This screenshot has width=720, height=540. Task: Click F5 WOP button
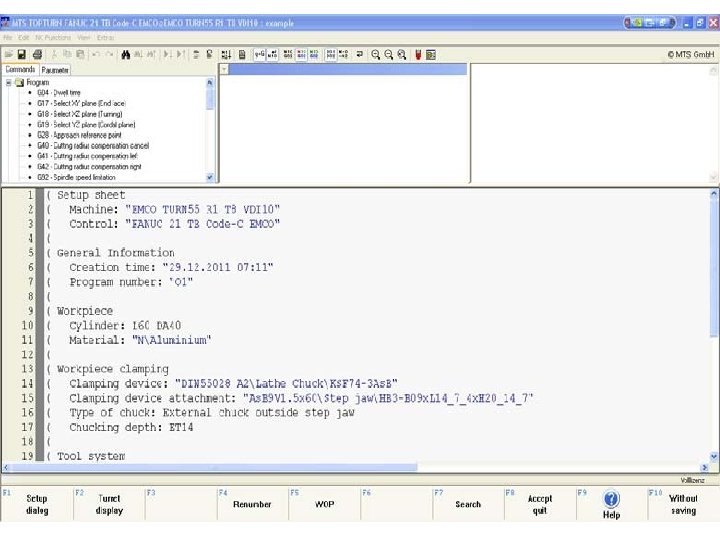tap(324, 504)
